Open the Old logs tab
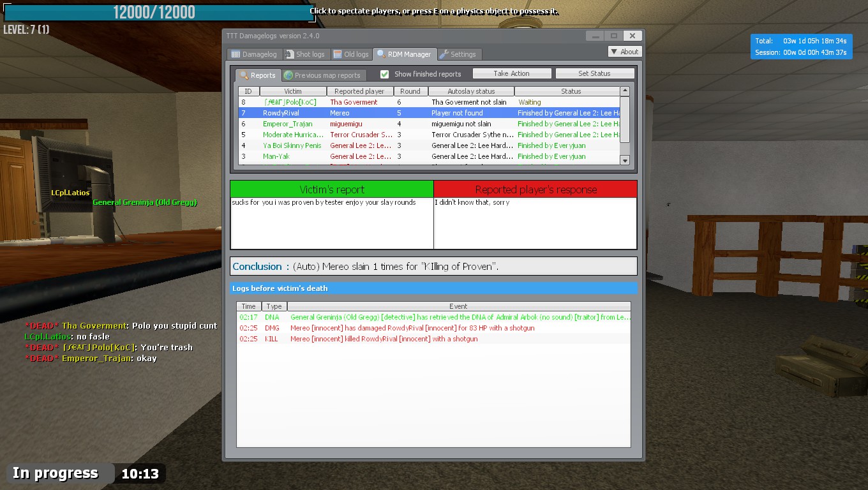 click(352, 54)
